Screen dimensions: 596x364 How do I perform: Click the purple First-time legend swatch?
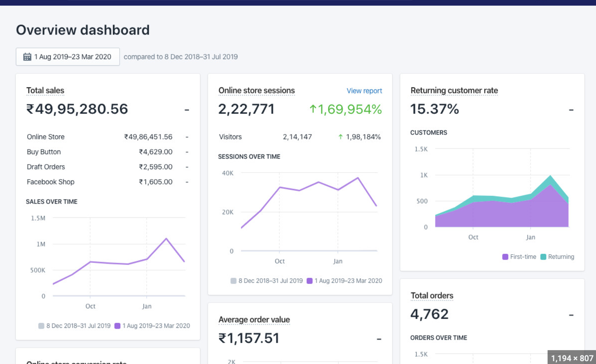[x=505, y=257]
